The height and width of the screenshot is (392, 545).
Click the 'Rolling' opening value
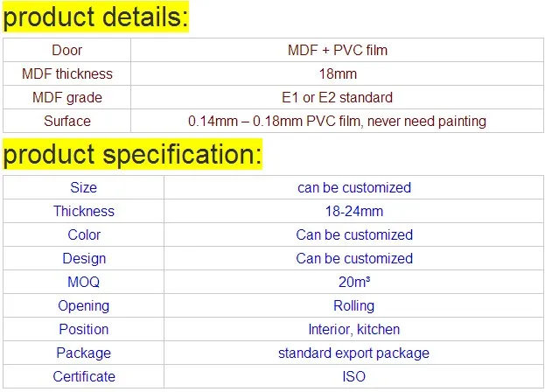click(353, 305)
